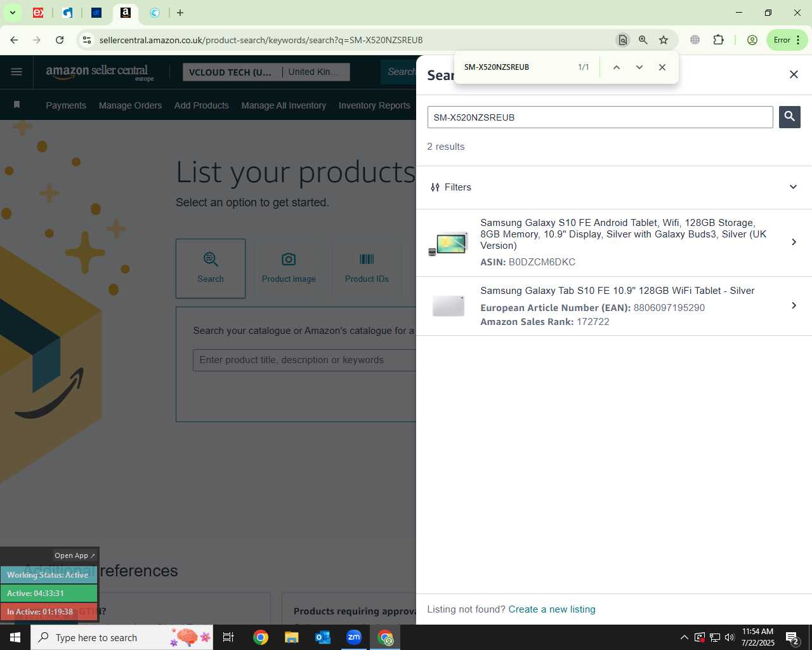Close the search side panel
This screenshot has width=812, height=650.
coord(794,74)
